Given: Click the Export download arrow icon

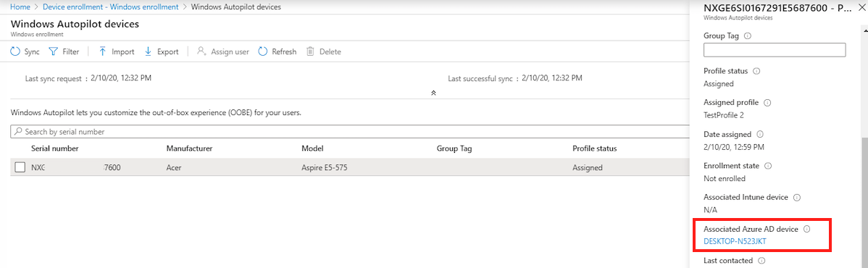Looking at the screenshot, I should click(148, 51).
